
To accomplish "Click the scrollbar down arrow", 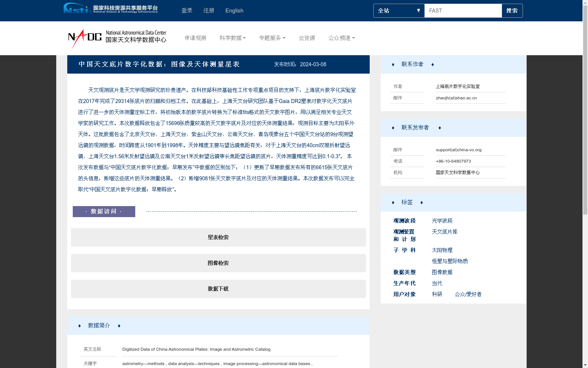I will tap(585, 365).
